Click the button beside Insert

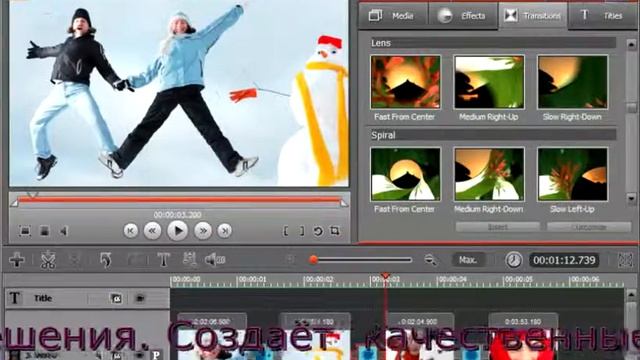589,227
